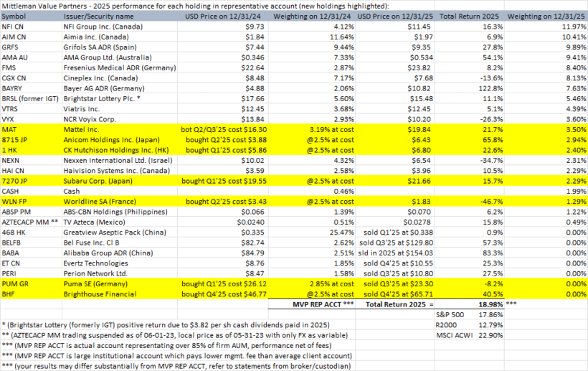Click the '11.97%' NFI weighting cell

click(x=546, y=27)
